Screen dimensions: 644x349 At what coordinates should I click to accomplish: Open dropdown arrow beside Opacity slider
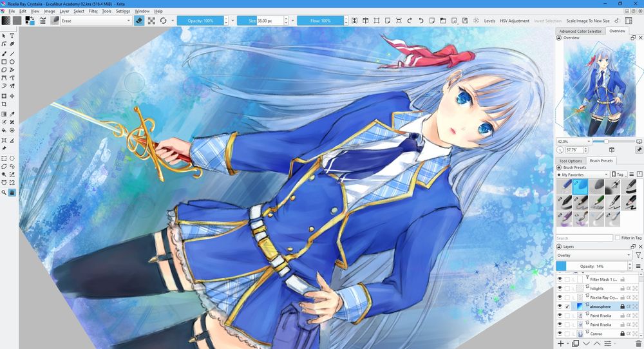(x=233, y=21)
